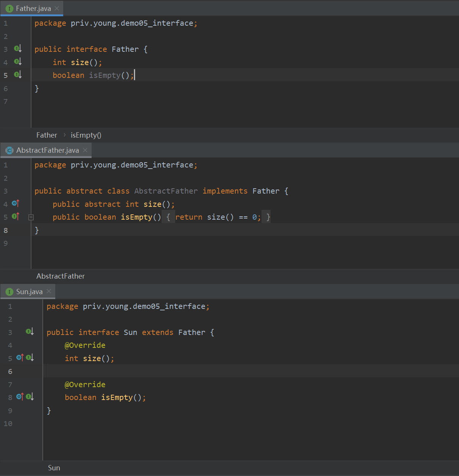This screenshot has width=459, height=476.
Task: Show implementations gutter icon on Sun interface line
Action: click(x=30, y=332)
